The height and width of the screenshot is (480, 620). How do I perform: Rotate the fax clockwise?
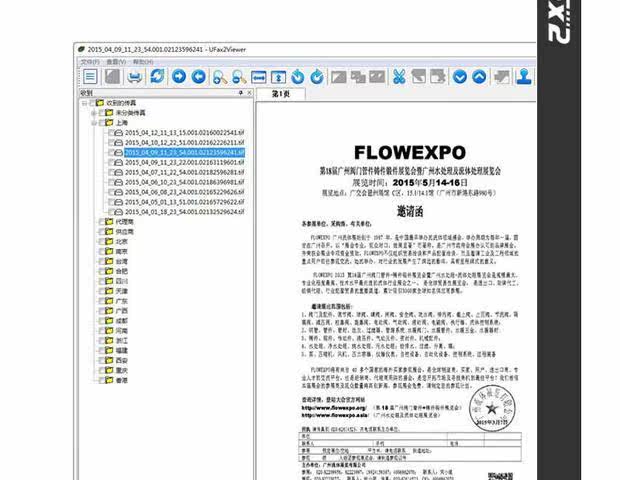[317, 77]
